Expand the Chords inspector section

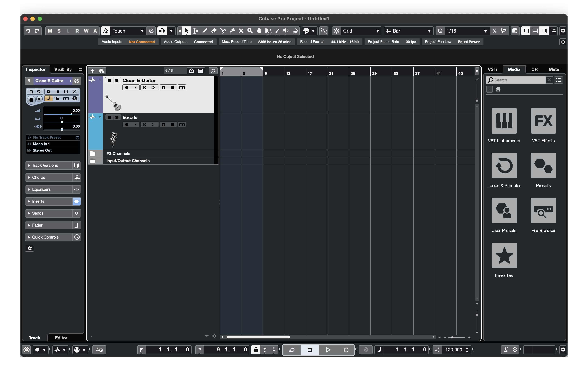tap(49, 178)
